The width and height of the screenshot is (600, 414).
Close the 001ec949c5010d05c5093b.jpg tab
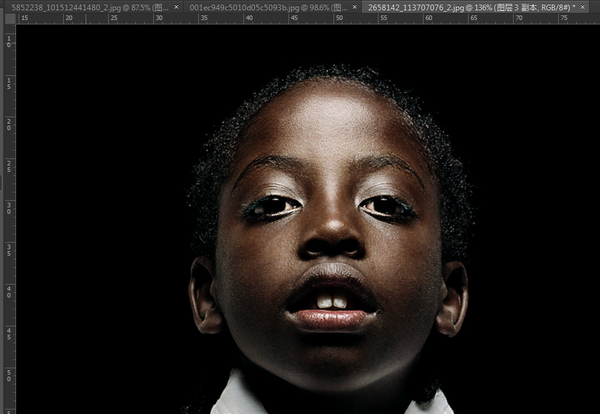tap(354, 7)
